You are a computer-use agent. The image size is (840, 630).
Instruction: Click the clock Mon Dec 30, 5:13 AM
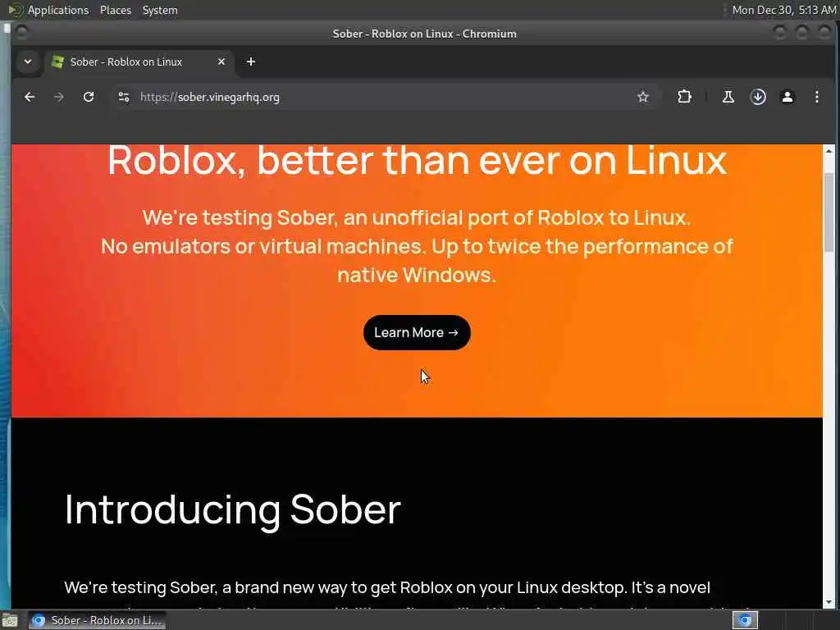coord(783,10)
